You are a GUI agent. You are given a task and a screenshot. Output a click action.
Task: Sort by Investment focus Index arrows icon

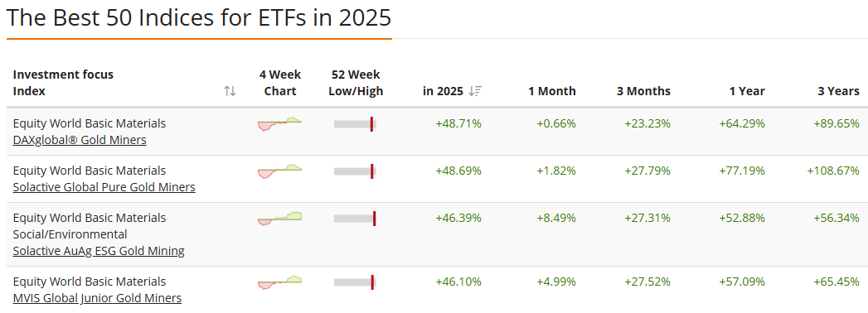pos(230,91)
